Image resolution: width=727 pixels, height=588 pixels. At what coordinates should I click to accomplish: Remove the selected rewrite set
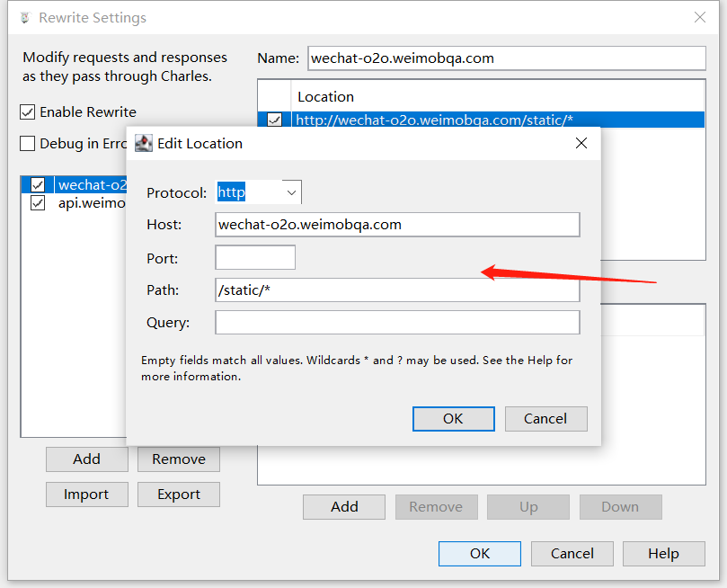[x=179, y=459]
